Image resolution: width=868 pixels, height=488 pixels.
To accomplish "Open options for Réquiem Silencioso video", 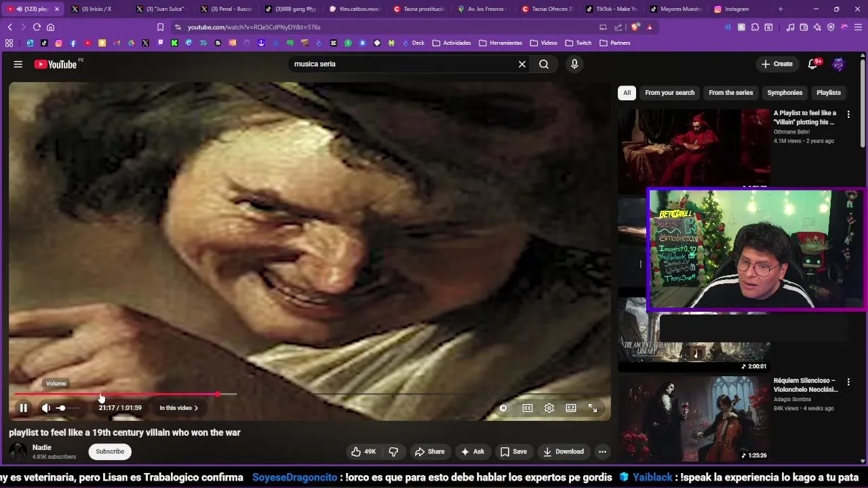I will (x=848, y=382).
